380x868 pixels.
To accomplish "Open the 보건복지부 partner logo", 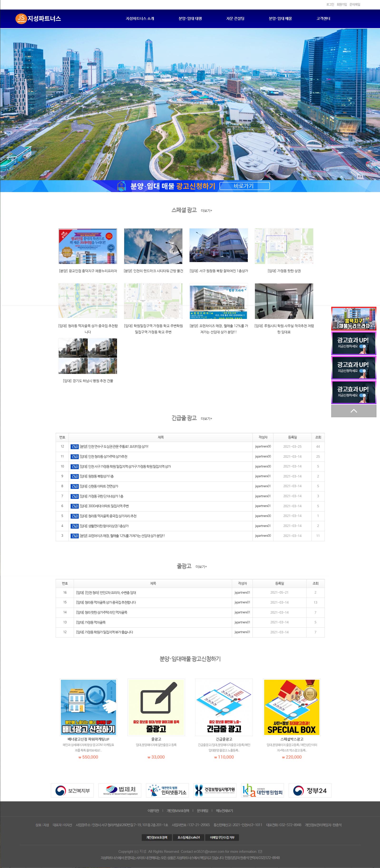I will [72, 790].
